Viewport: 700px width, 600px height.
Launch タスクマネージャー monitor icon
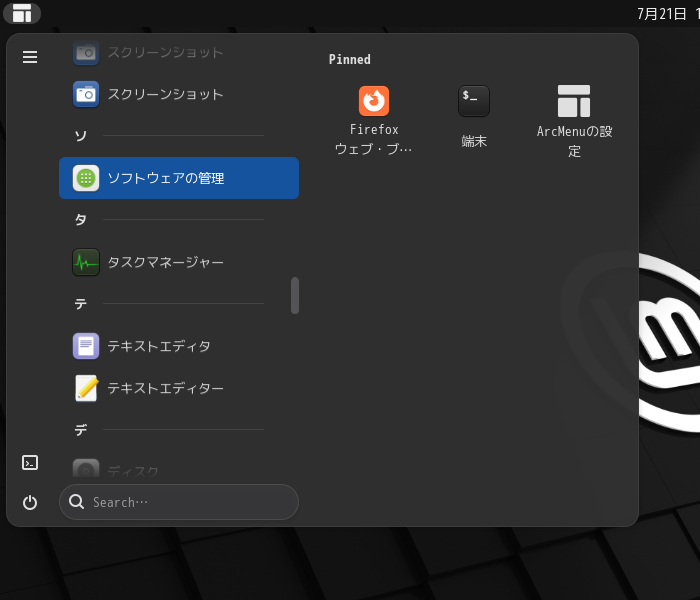(x=86, y=262)
